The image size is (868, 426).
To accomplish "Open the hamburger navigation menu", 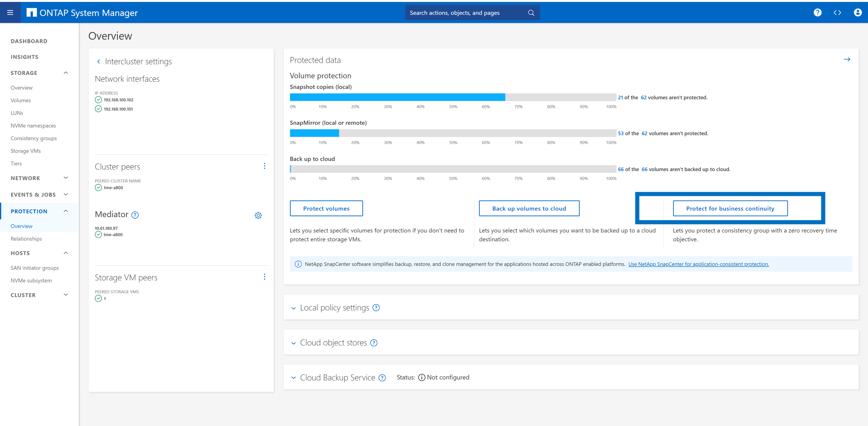I will click(x=10, y=12).
